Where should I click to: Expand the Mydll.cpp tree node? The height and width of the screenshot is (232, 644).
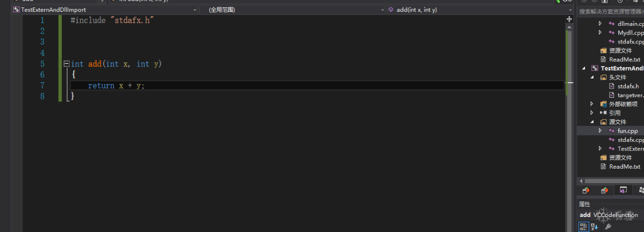(x=601, y=33)
